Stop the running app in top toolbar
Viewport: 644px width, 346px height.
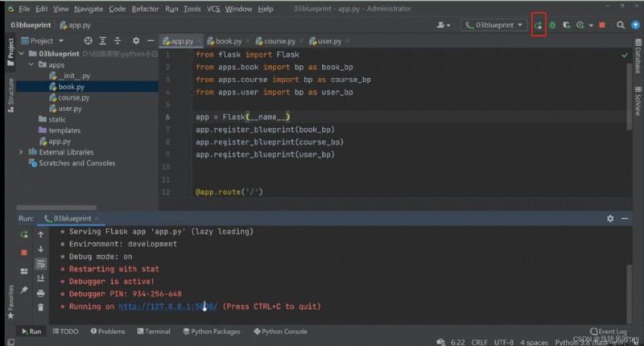pos(602,25)
